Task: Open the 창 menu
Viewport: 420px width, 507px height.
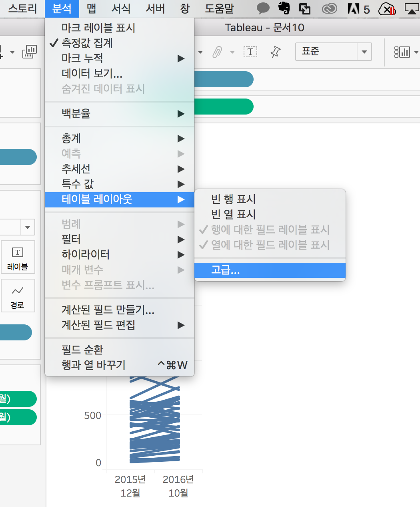Action: pos(185,8)
